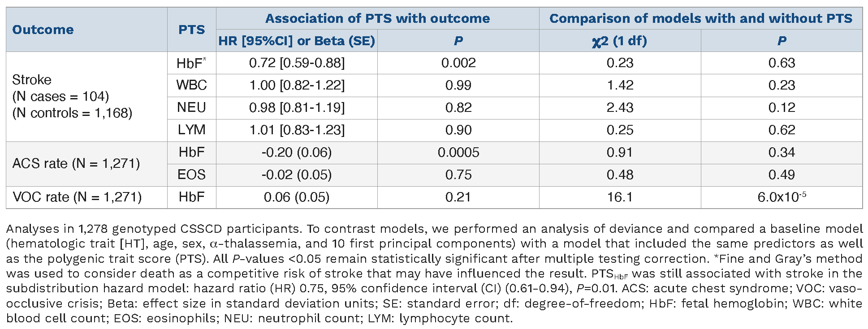Select the chi-square value 16.1

click(x=620, y=197)
